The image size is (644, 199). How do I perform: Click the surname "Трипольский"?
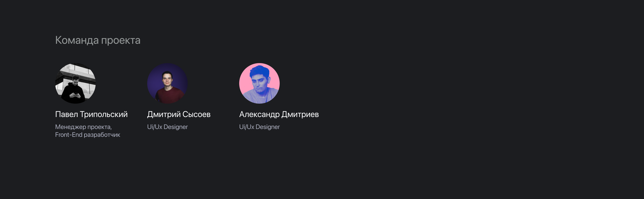[104, 115]
